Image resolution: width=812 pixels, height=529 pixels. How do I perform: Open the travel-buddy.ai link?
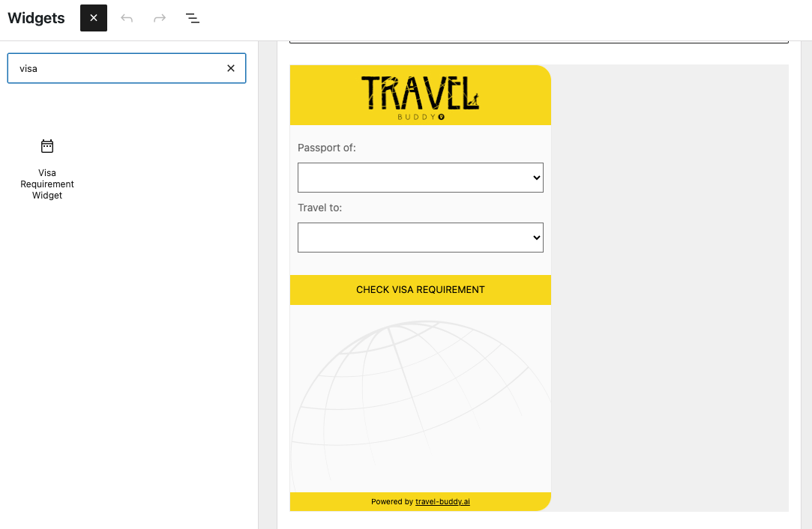(443, 501)
